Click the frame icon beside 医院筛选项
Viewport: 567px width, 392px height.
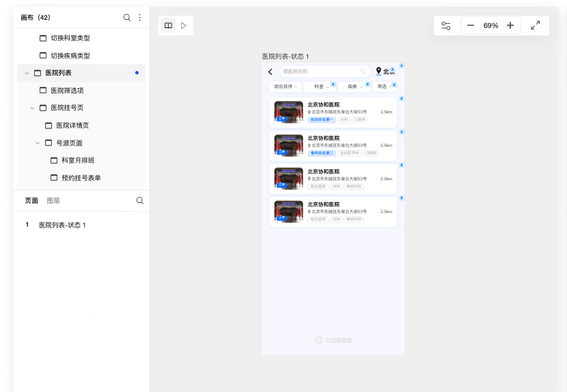point(43,90)
